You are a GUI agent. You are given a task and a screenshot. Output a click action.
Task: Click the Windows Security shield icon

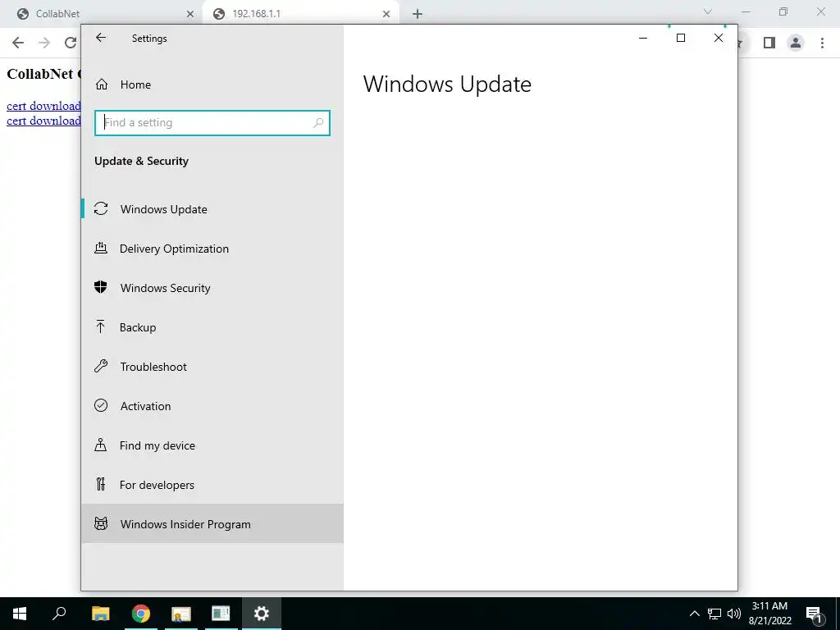click(x=101, y=287)
